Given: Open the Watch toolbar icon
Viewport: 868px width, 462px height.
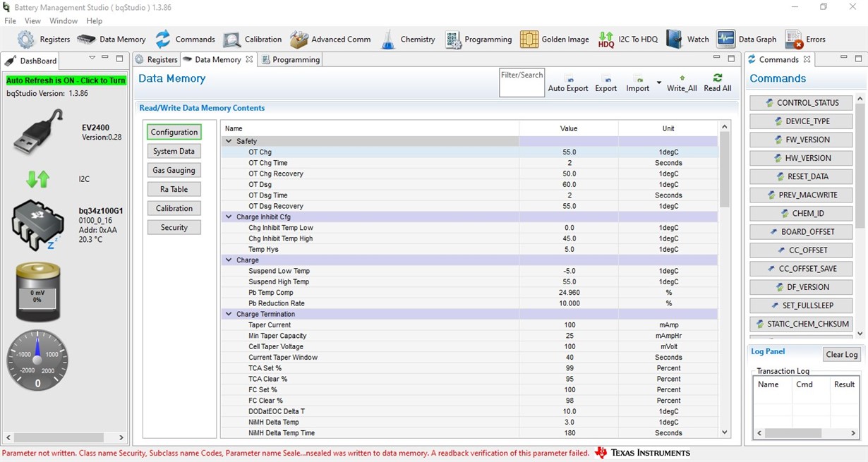Looking at the screenshot, I should (674, 39).
